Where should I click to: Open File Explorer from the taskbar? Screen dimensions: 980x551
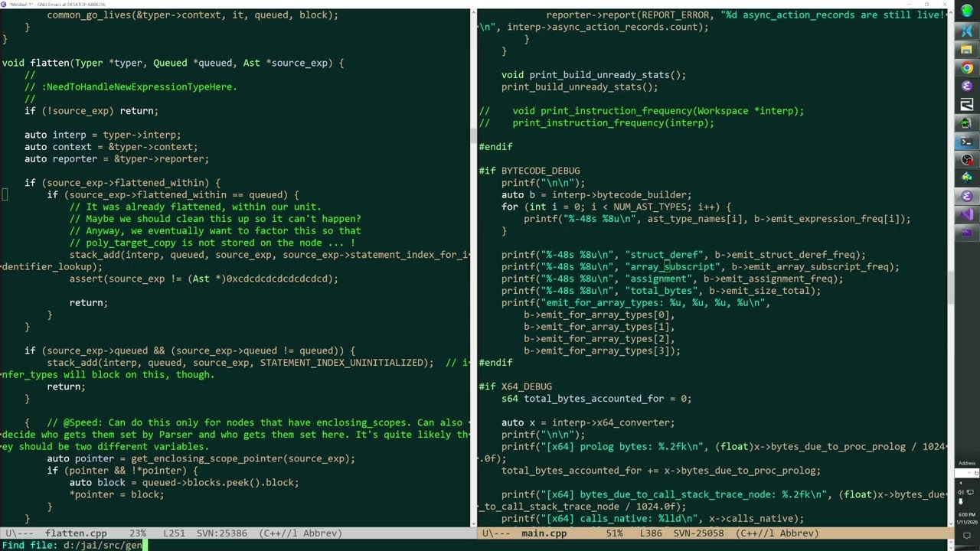(966, 50)
